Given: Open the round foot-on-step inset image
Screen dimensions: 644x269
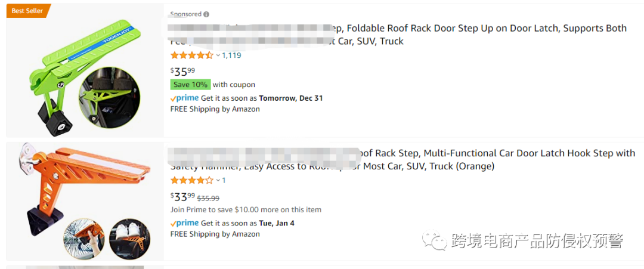Looking at the screenshot, I should [110, 98].
